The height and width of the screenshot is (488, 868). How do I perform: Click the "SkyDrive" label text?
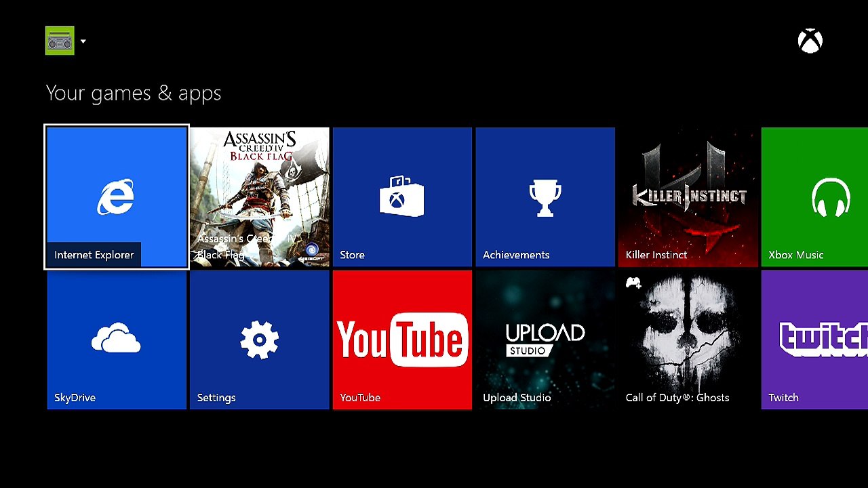pos(75,398)
